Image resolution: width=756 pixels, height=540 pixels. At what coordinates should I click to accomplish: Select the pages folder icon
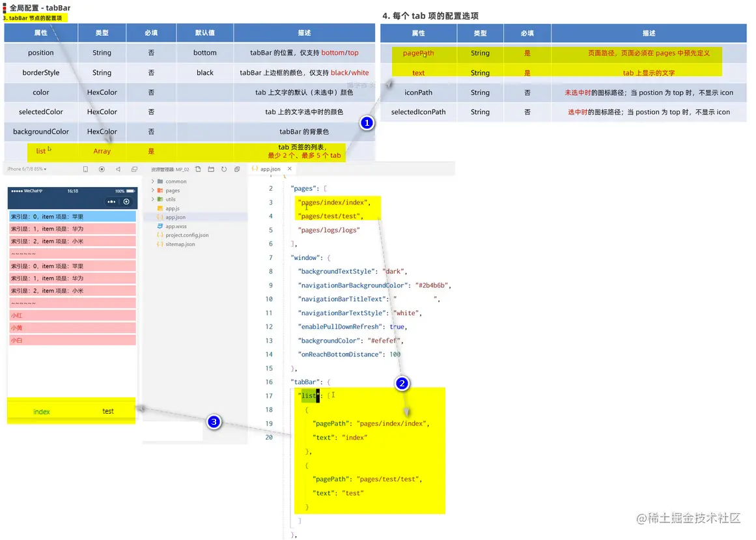(160, 190)
